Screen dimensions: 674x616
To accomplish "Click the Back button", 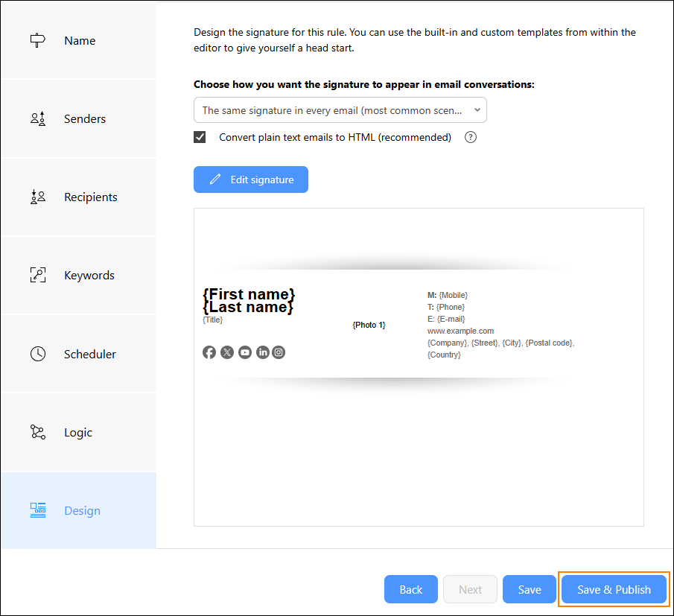I will click(x=411, y=589).
